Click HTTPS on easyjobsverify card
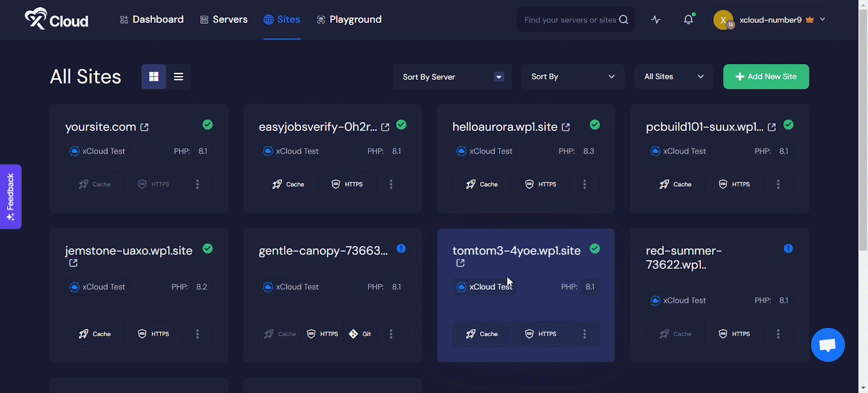The image size is (868, 393). click(347, 185)
